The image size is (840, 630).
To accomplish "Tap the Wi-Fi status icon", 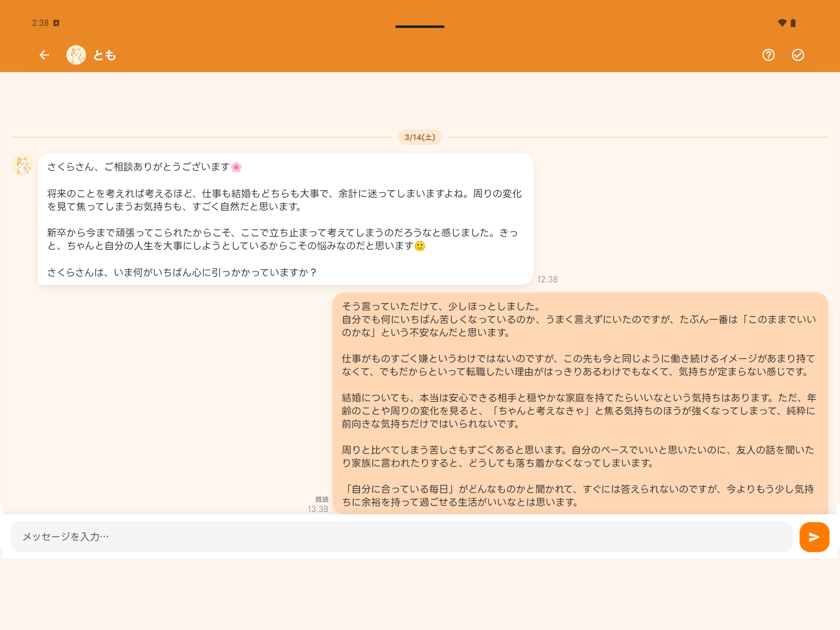I will (x=782, y=23).
